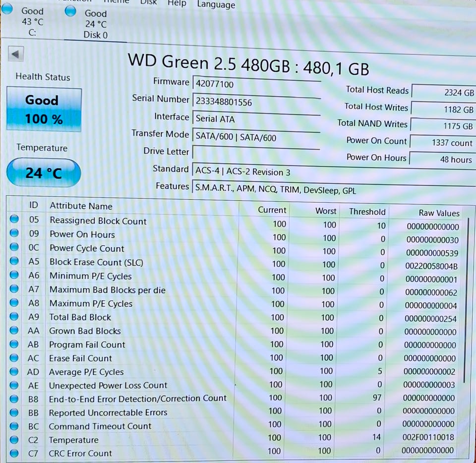Click the threshold value 97

point(377,398)
